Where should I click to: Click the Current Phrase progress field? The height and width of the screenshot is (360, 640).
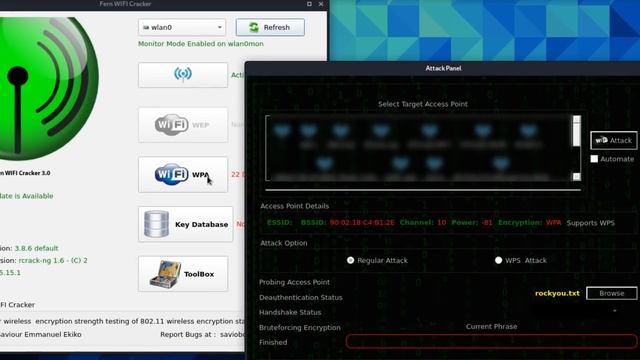(491, 341)
